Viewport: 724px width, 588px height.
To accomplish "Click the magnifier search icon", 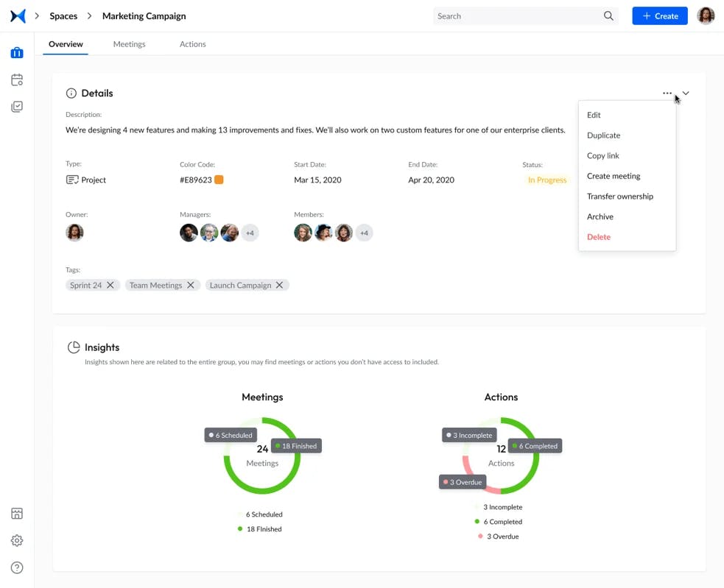I will click(x=608, y=16).
